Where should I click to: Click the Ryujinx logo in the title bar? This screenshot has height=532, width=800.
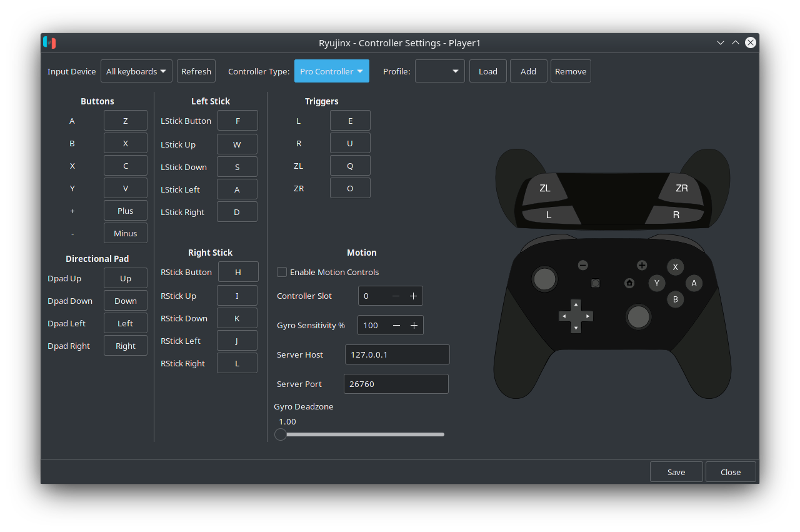[x=49, y=43]
